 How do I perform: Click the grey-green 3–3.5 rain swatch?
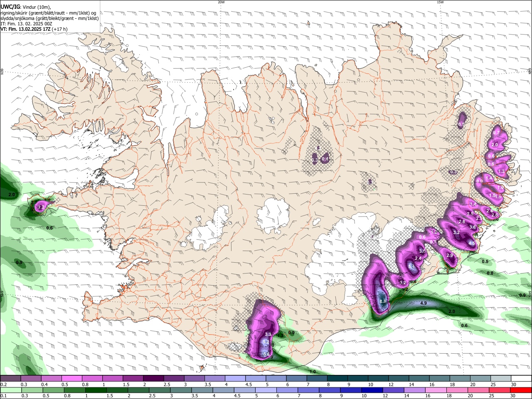point(180,390)
